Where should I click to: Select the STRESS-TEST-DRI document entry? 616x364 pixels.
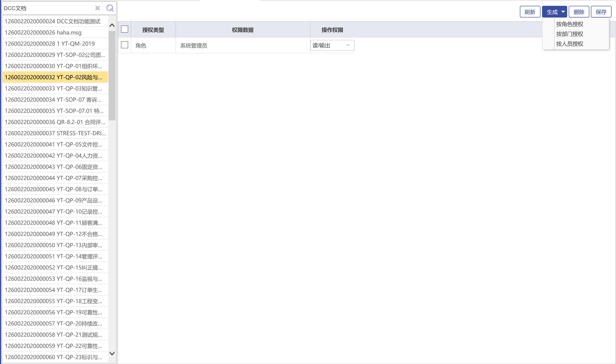pyautogui.click(x=55, y=133)
